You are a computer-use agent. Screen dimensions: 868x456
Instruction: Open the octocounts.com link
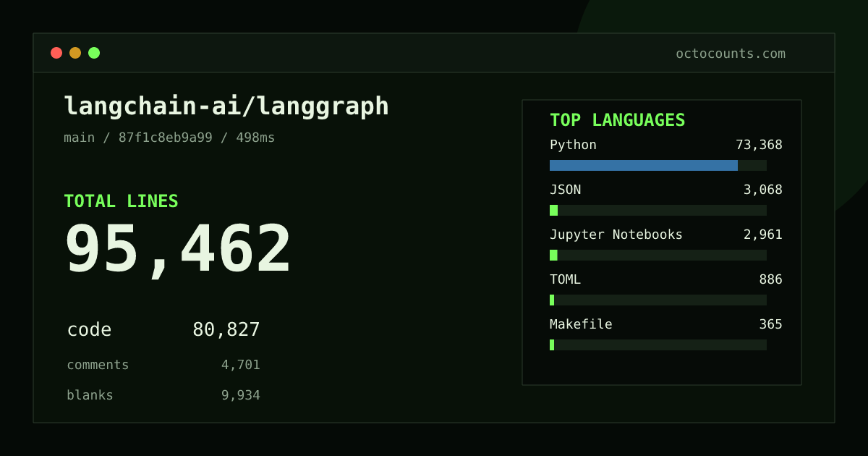731,54
